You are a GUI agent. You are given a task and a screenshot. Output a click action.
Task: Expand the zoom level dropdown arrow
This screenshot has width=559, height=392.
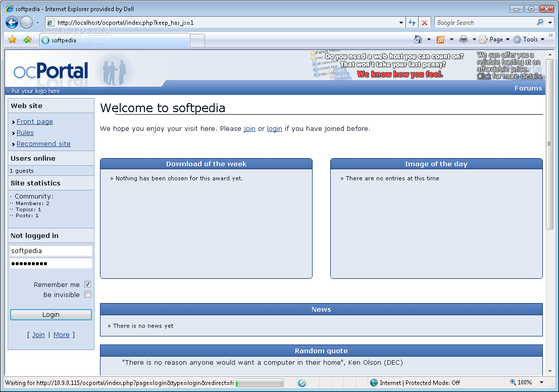pyautogui.click(x=541, y=382)
